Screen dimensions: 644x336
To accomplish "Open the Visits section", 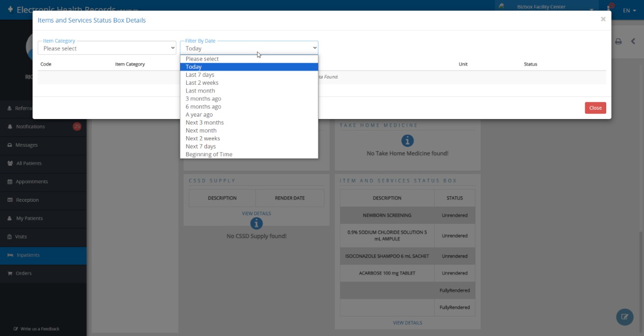I will pos(21,237).
